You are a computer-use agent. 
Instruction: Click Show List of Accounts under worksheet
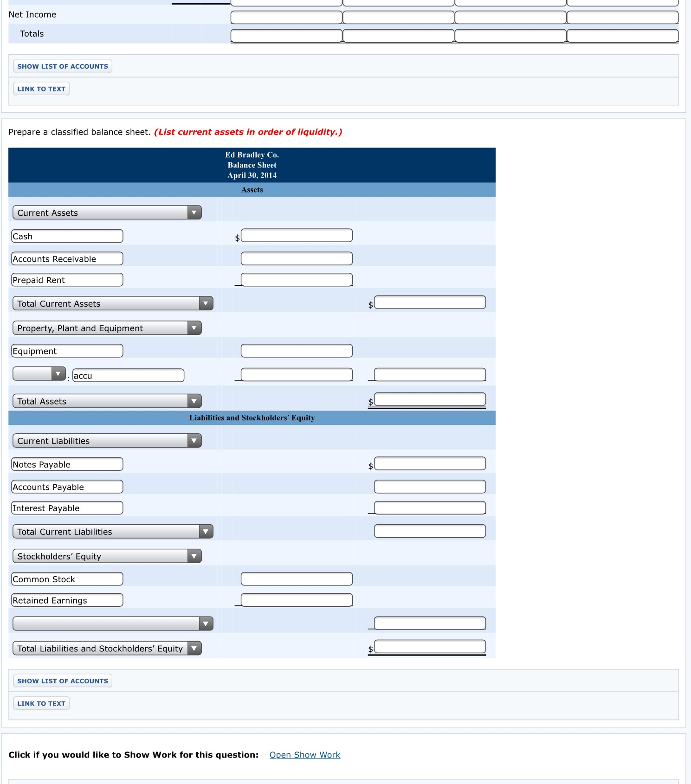pos(63,66)
